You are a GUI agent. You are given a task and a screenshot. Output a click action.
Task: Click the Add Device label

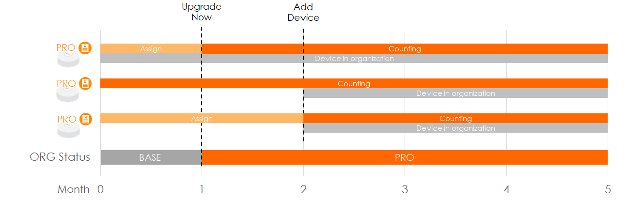pyautogui.click(x=303, y=12)
